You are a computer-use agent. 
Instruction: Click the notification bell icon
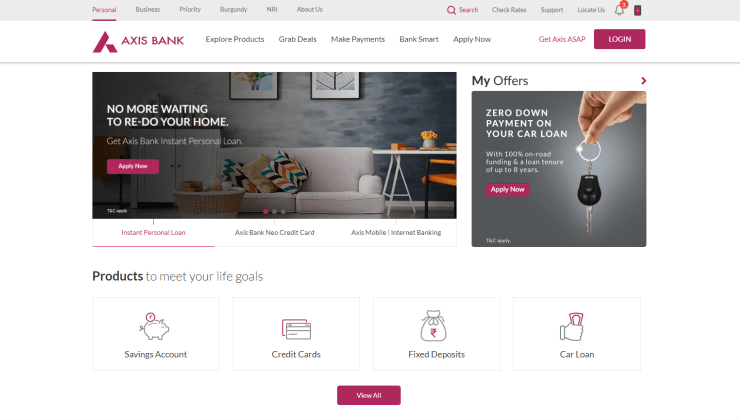click(619, 10)
